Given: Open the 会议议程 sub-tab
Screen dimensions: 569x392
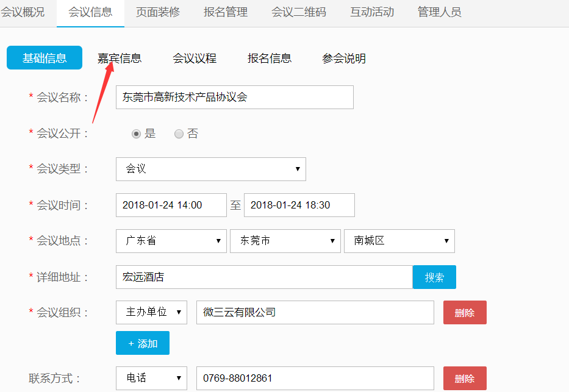Looking at the screenshot, I should click(195, 59).
